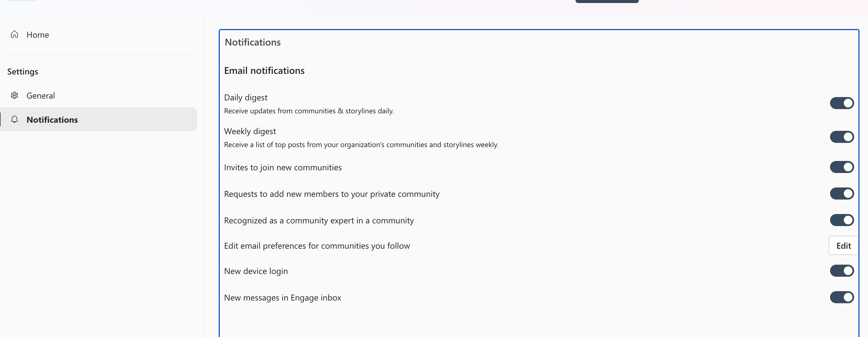Toggle Daily digest email switch
Image resolution: width=868 pixels, height=337 pixels.
(842, 103)
